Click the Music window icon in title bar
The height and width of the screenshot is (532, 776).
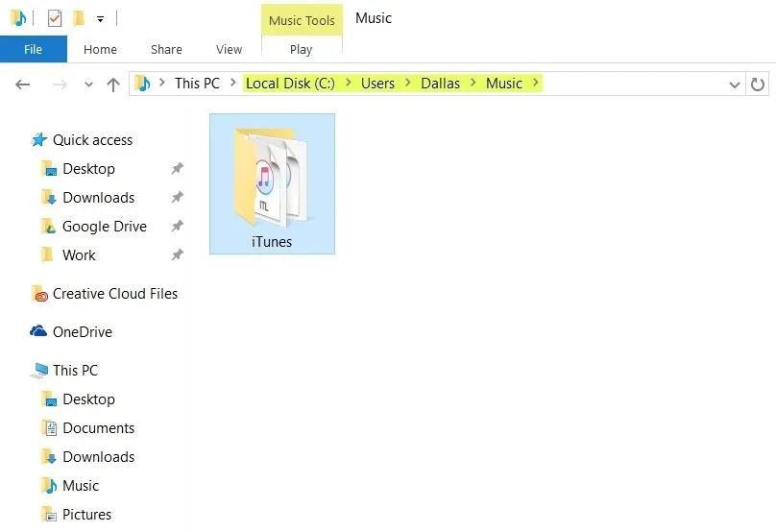point(18,18)
